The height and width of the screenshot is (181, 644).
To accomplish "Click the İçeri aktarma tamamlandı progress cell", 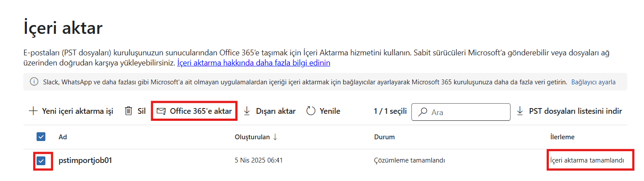I will 587,160.
